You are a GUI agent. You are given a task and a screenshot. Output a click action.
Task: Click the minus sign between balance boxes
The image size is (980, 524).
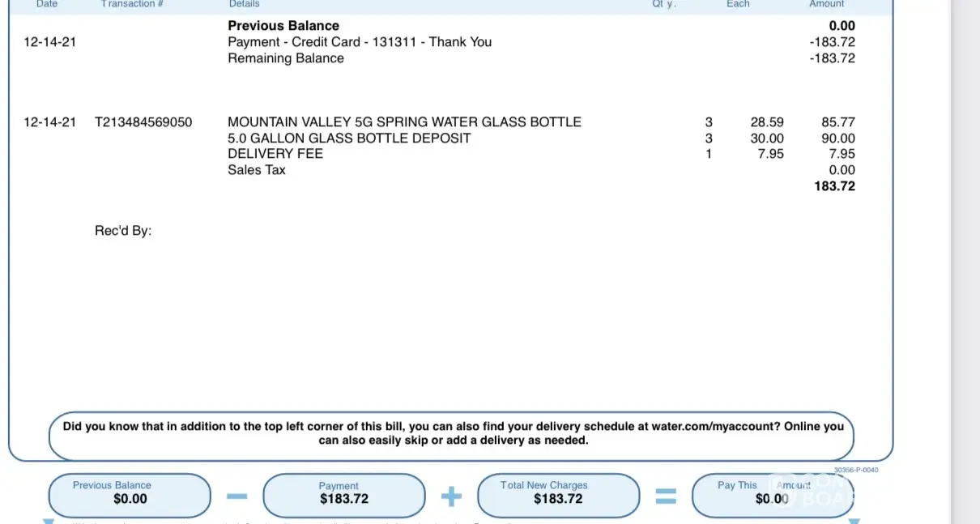237,496
